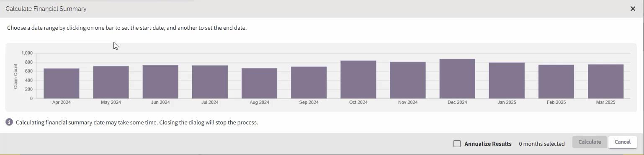Pick the Jan 2025 bar
Screen dimensions: 644x155
click(x=507, y=80)
